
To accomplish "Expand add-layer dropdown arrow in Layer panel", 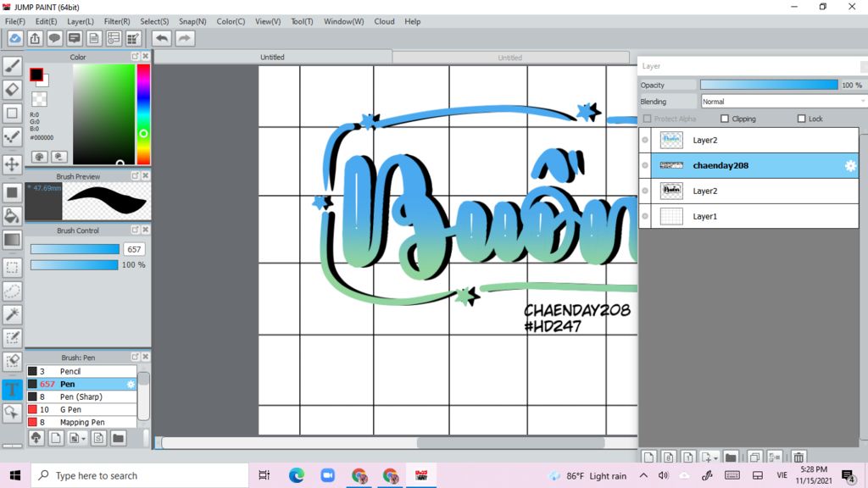I will pos(715,458).
